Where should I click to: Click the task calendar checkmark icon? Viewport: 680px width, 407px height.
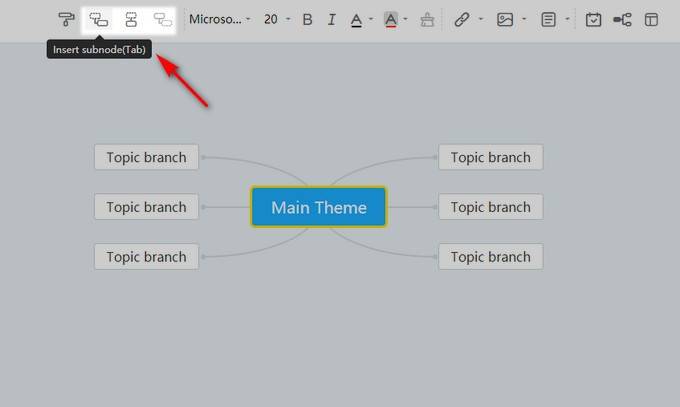point(593,19)
